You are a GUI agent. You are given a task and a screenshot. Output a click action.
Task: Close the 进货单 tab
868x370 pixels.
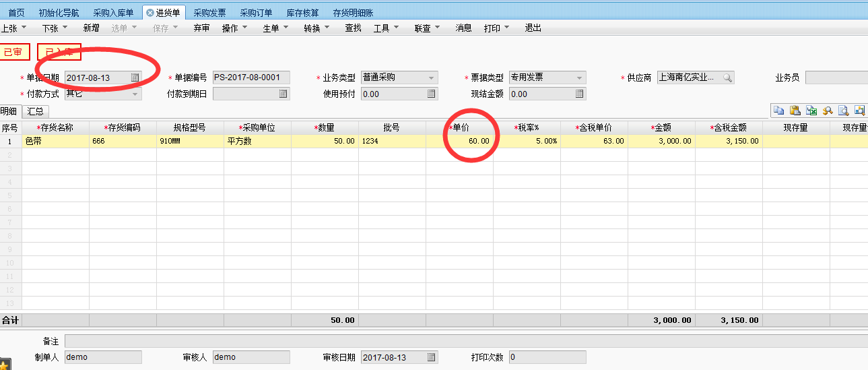point(149,13)
